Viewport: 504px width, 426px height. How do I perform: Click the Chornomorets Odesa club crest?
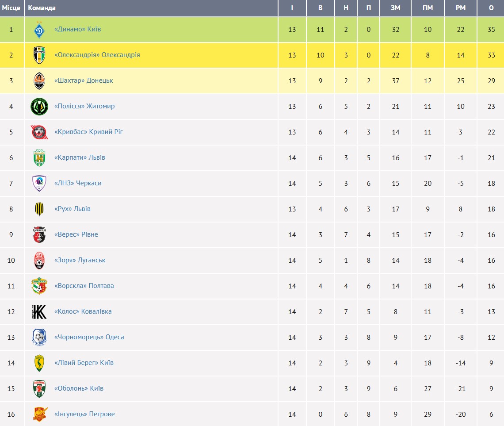pyautogui.click(x=39, y=338)
